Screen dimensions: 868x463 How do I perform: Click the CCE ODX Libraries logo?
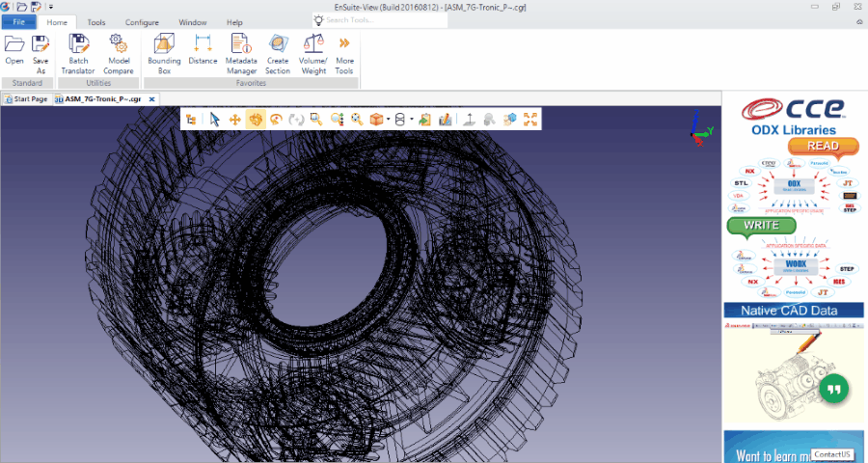coord(794,117)
